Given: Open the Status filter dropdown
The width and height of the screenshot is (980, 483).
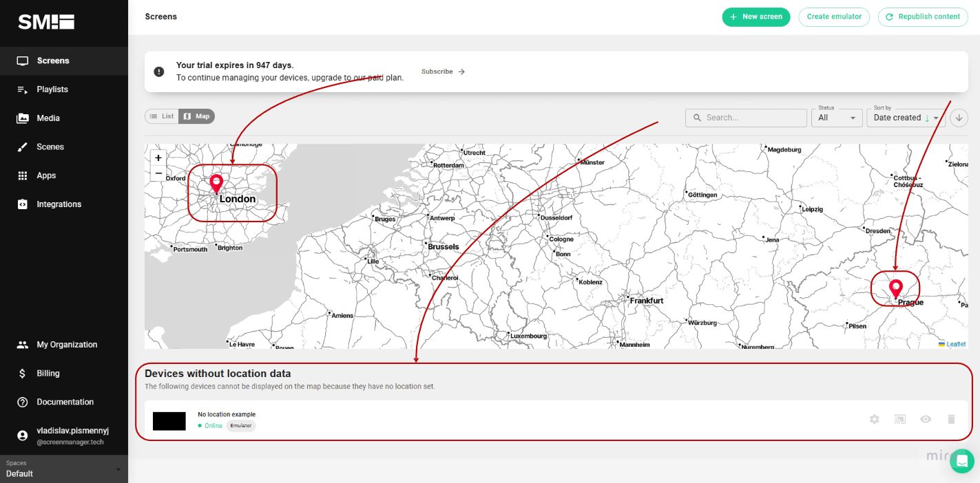Looking at the screenshot, I should point(837,118).
